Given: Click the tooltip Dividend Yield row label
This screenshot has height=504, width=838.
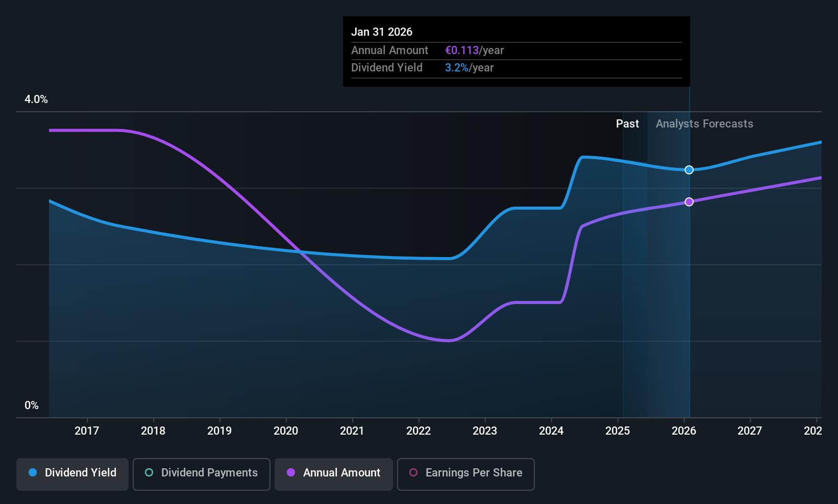Looking at the screenshot, I should point(387,68).
